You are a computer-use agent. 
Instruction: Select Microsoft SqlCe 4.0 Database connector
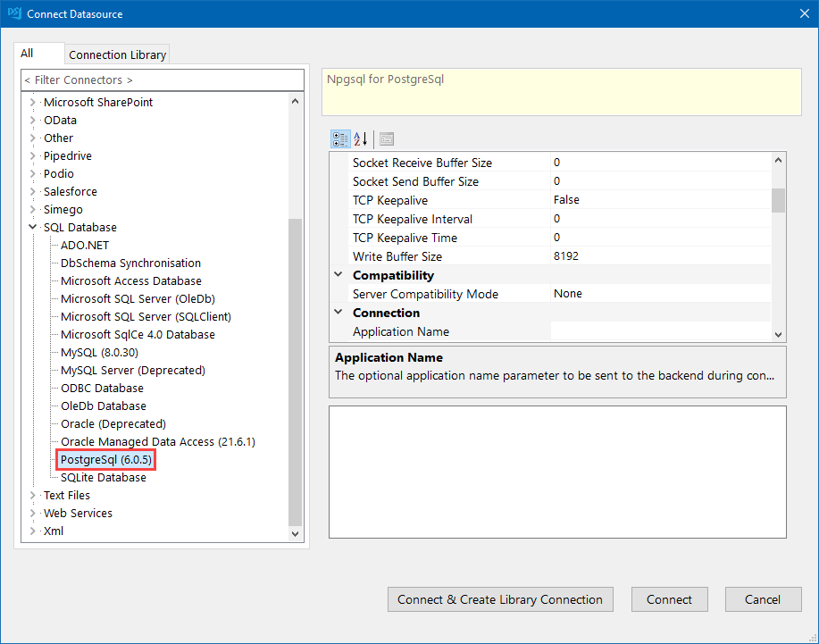(138, 334)
